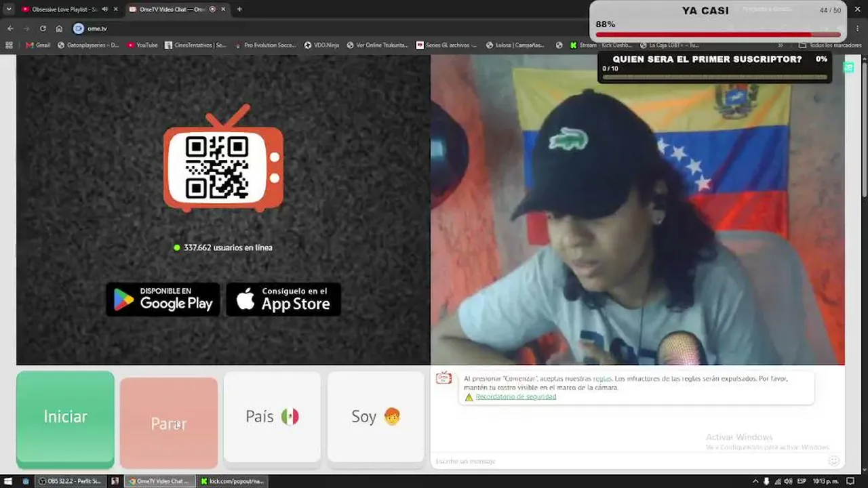Click the Google Play download badge
The width and height of the screenshot is (868, 488).
pos(163,299)
